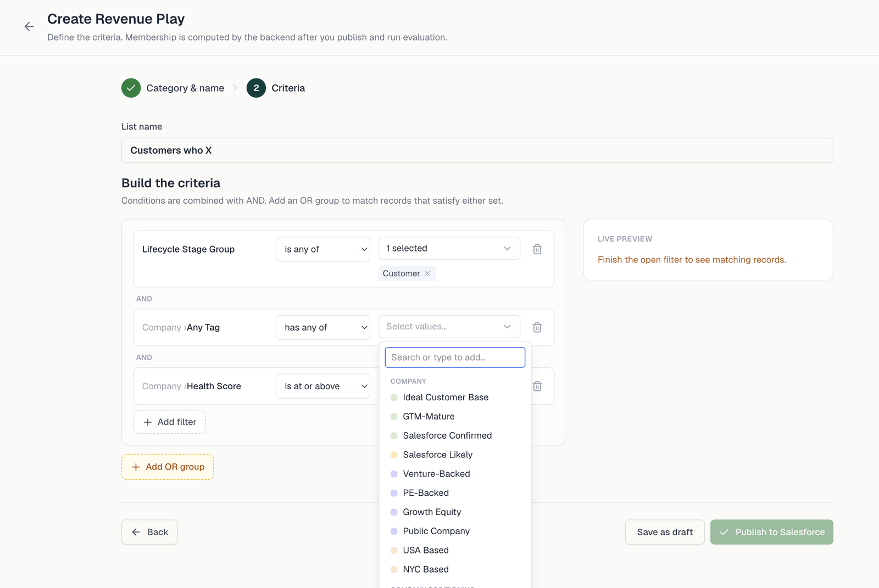The height and width of the screenshot is (588, 879).
Task: Focus the List name input field
Action: click(x=477, y=150)
